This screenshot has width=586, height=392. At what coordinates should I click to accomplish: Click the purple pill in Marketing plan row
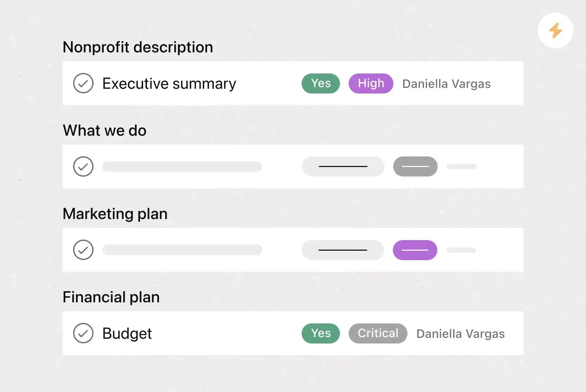tap(415, 250)
